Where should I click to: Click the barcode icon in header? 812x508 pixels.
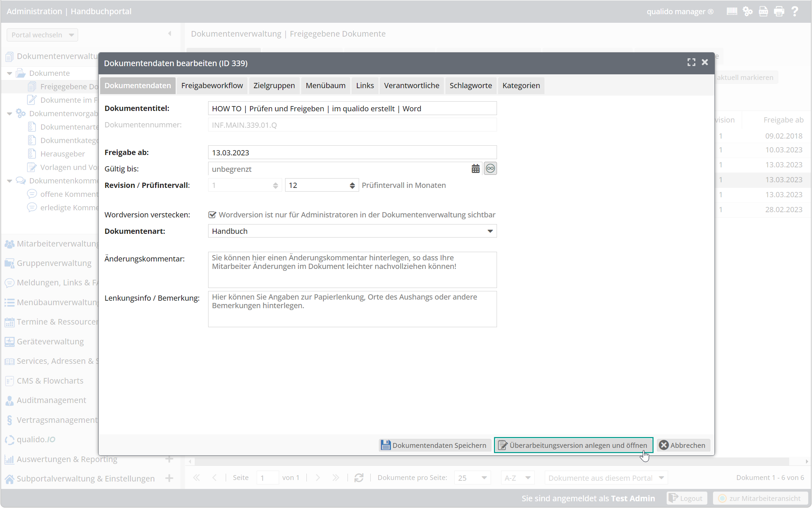pyautogui.click(x=732, y=12)
